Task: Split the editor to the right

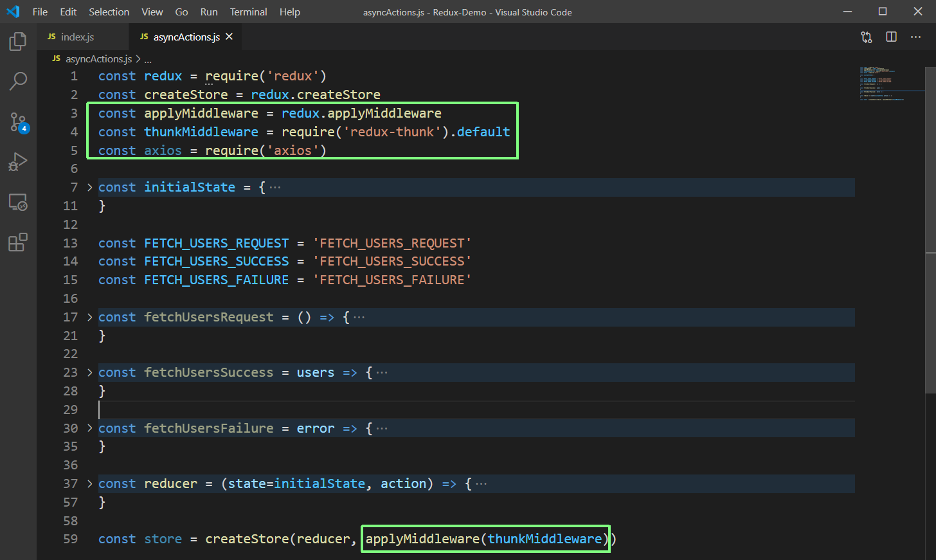Action: (891, 37)
